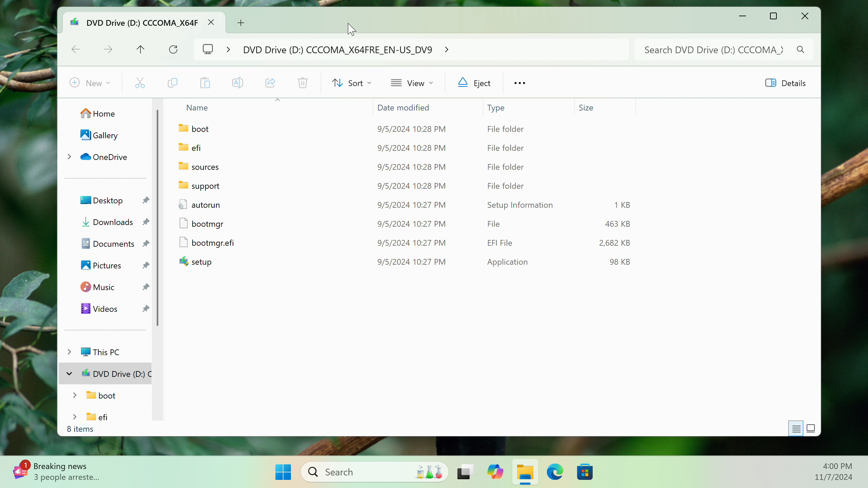Click the Paste clipboard icon
The height and width of the screenshot is (488, 868).
pos(205,83)
